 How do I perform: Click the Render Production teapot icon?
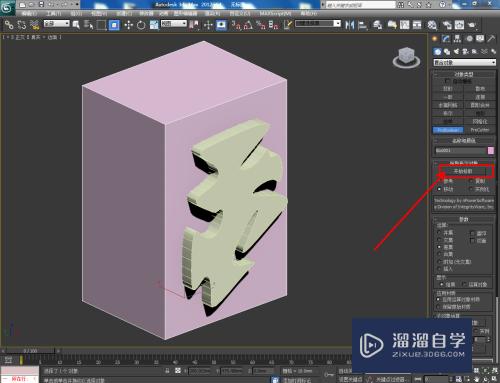pos(472,25)
